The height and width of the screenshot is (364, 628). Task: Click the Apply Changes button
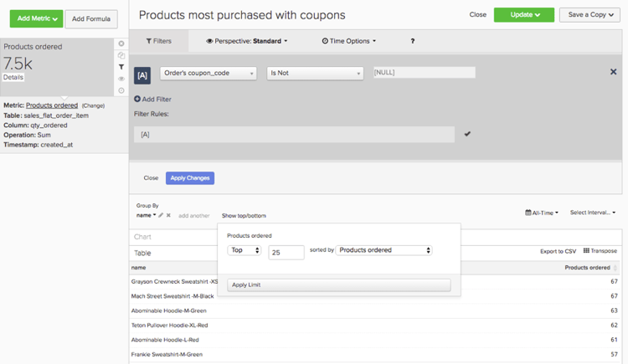tap(190, 178)
